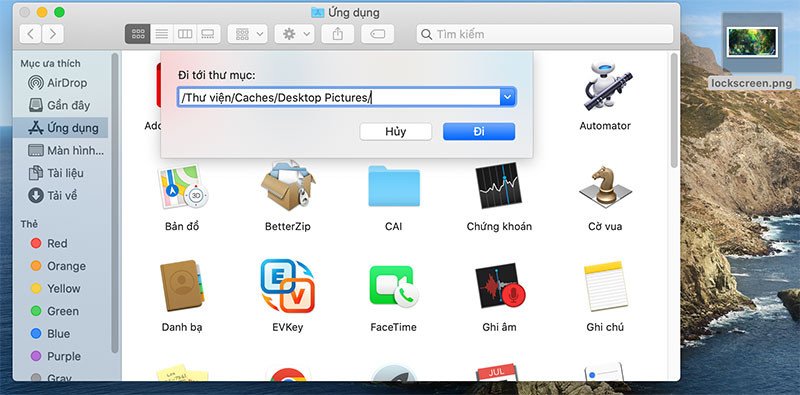Select the FaceTime app icon
Screen dimensions: 800x395
tap(393, 287)
